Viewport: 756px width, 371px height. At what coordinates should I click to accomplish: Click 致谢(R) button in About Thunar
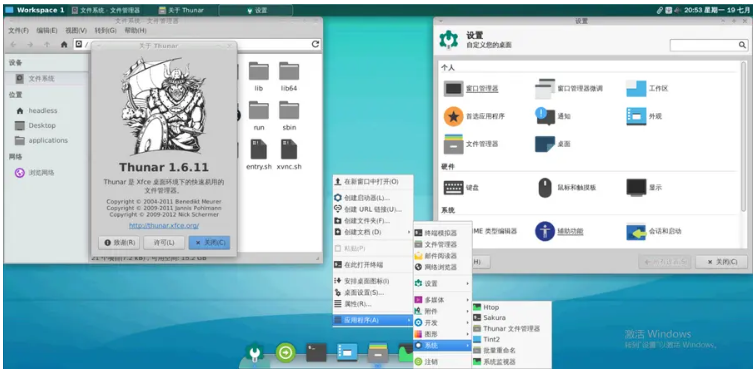[x=119, y=243]
